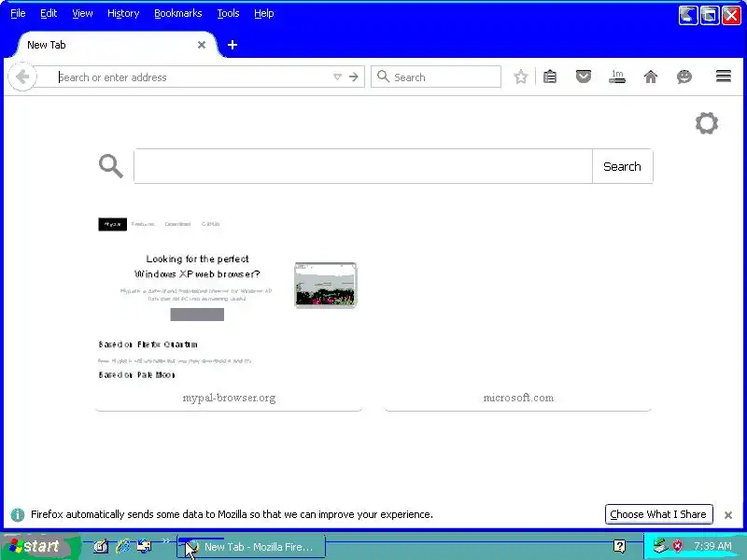Select the New Tab tab
Image resolution: width=747 pixels, height=560 pixels.
(x=114, y=45)
